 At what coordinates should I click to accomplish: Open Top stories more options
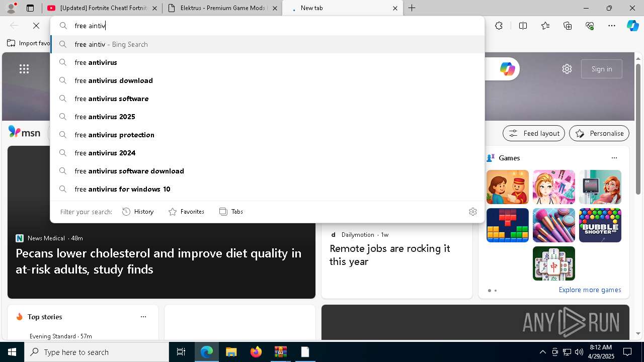coord(143,317)
